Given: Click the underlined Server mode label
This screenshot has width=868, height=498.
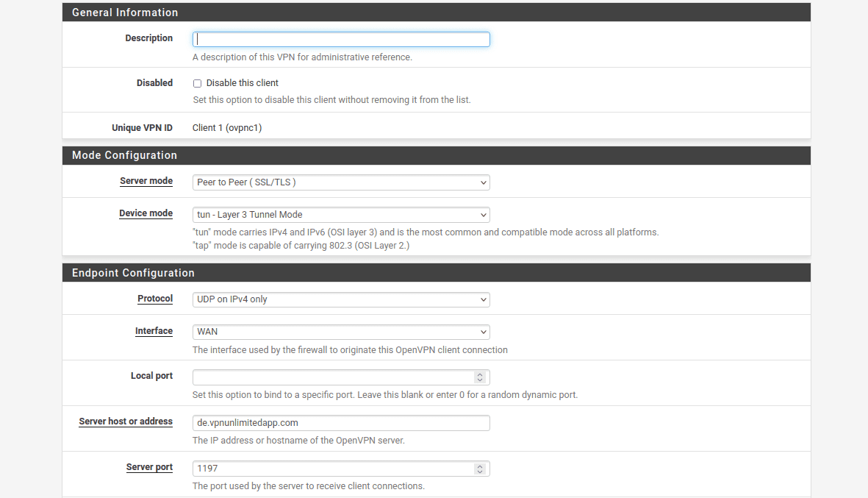Looking at the screenshot, I should (146, 181).
